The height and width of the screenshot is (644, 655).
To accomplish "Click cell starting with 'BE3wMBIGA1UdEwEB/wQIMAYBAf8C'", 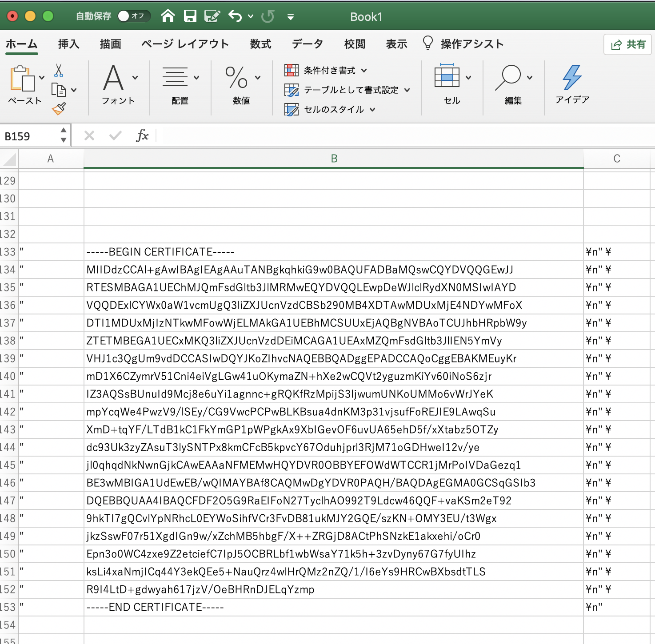I will pos(334,483).
